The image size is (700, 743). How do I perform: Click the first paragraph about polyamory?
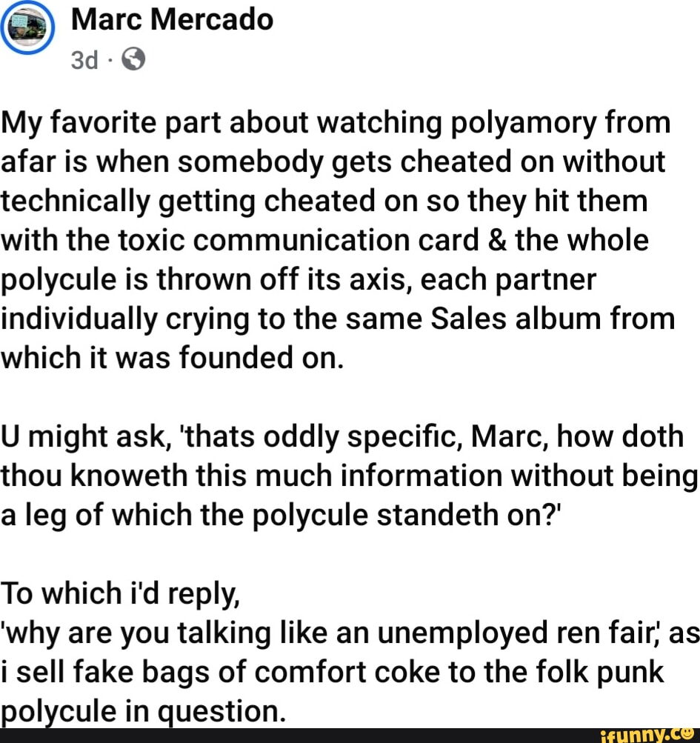pos(336,240)
